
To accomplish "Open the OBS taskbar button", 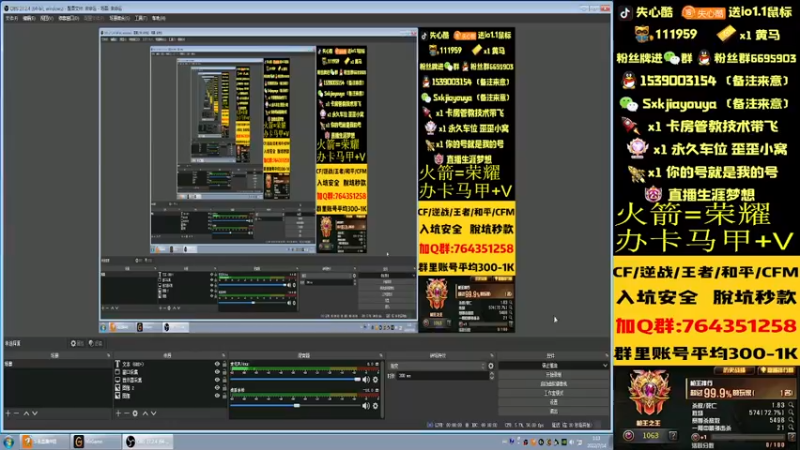I will (148, 442).
